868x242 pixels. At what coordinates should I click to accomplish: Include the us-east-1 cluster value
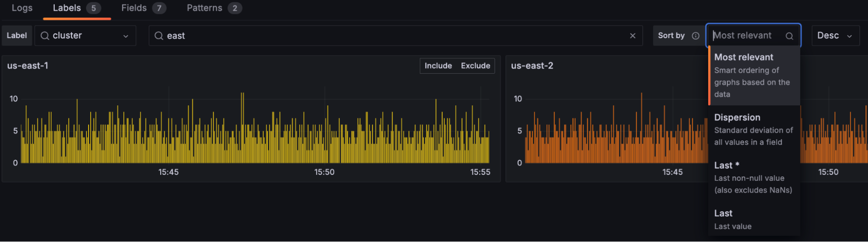pyautogui.click(x=438, y=66)
